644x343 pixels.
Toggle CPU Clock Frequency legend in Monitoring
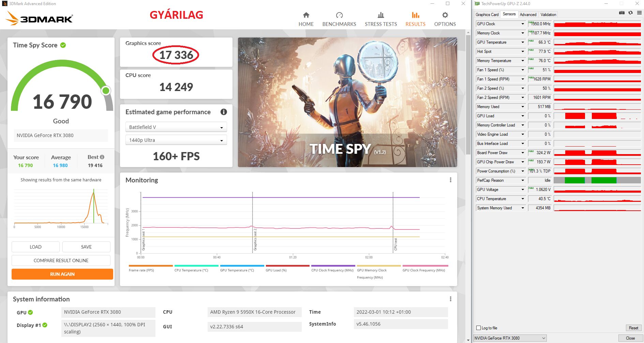[x=333, y=268]
